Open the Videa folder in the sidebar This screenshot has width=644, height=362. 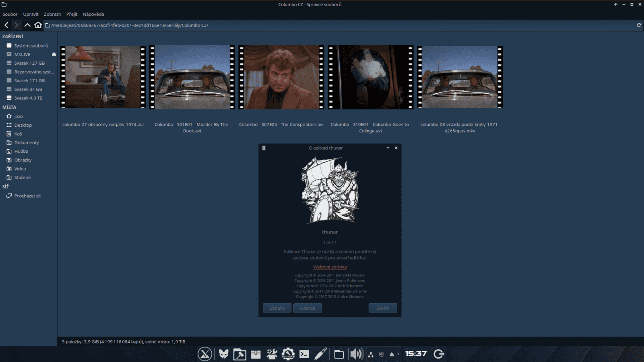[19, 169]
